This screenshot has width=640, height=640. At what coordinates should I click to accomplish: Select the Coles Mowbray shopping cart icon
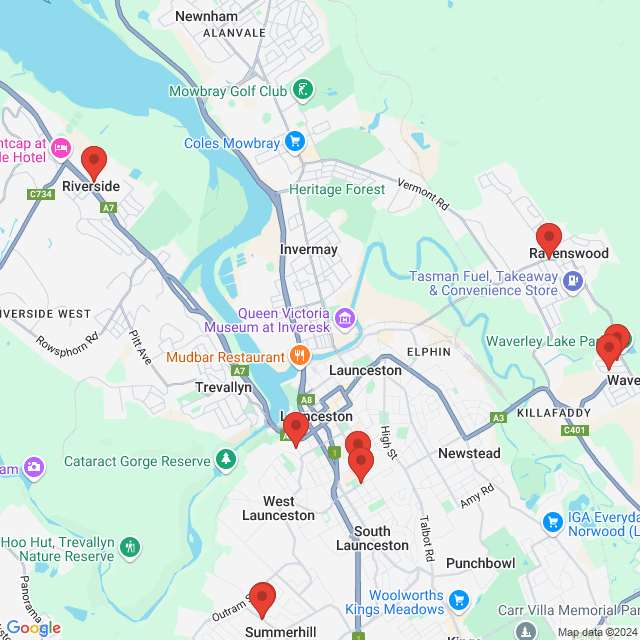pyautogui.click(x=295, y=142)
